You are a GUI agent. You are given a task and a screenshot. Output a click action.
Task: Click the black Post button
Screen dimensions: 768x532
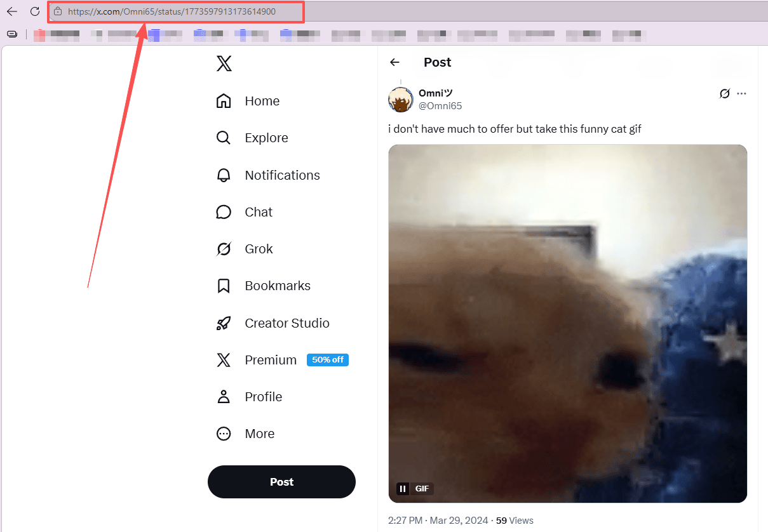point(281,482)
